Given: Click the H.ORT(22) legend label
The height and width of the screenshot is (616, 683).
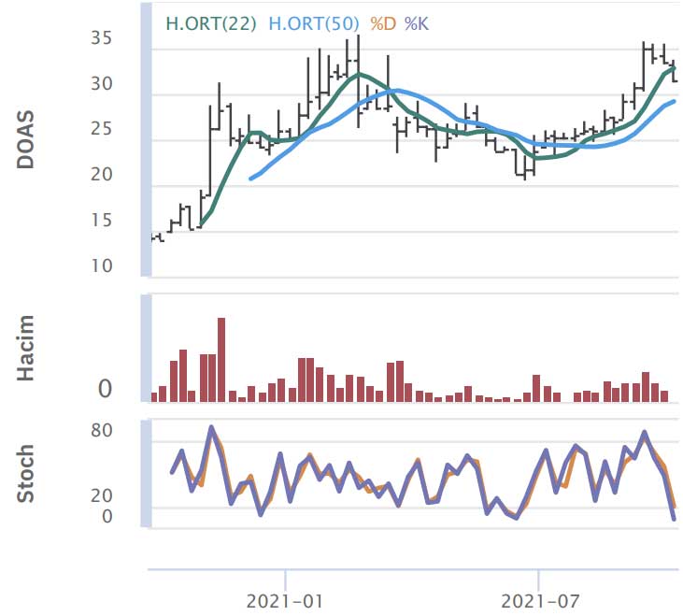Looking at the screenshot, I should [x=211, y=23].
